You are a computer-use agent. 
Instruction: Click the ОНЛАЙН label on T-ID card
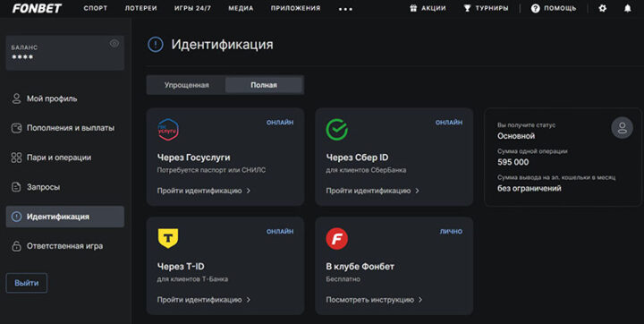280,232
